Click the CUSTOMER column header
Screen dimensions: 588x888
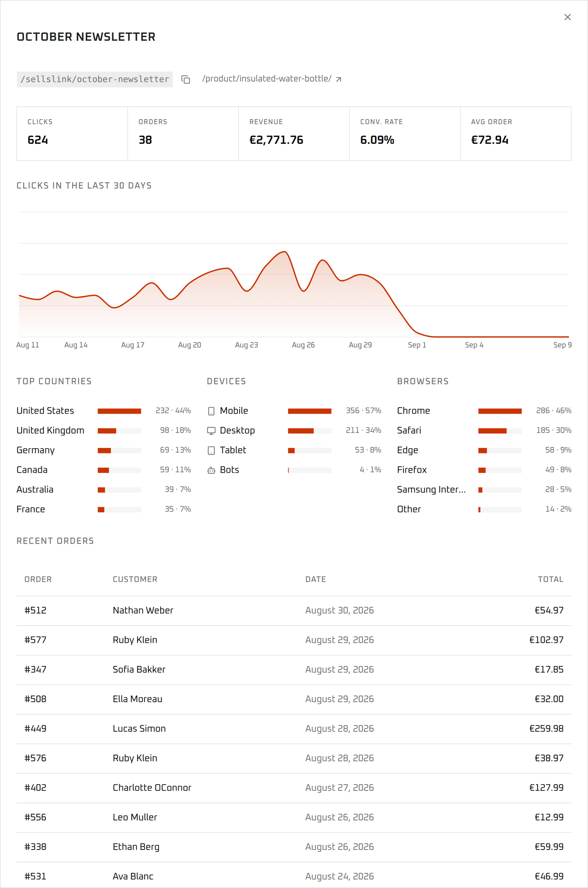135,579
